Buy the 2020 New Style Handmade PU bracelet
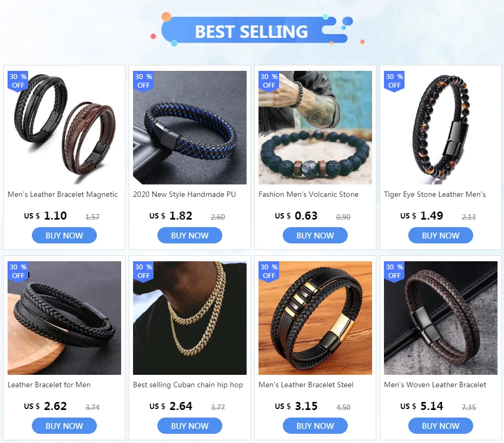Screen dimensions: 504x443 (x=190, y=235)
